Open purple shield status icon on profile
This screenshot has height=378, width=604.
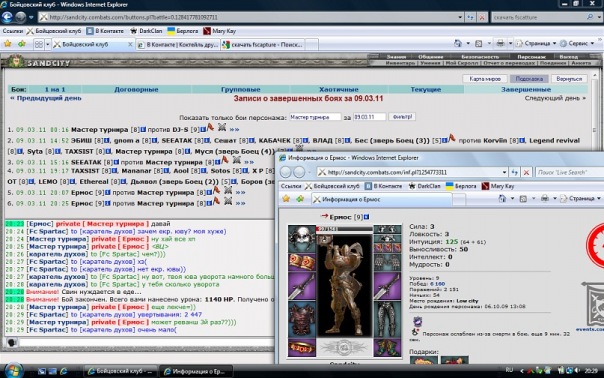coord(418,321)
